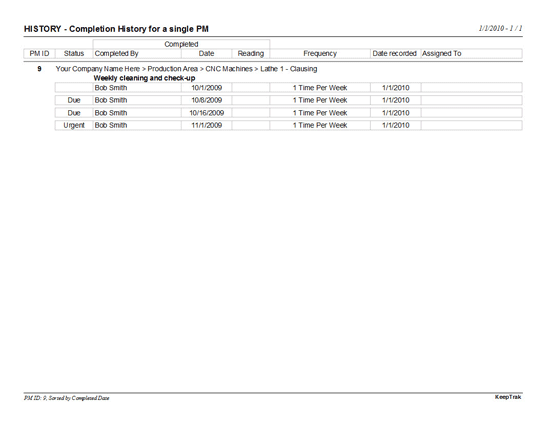Select the 'Status' column header
Image resolution: width=550 pixels, height=424 pixels.
[74, 53]
